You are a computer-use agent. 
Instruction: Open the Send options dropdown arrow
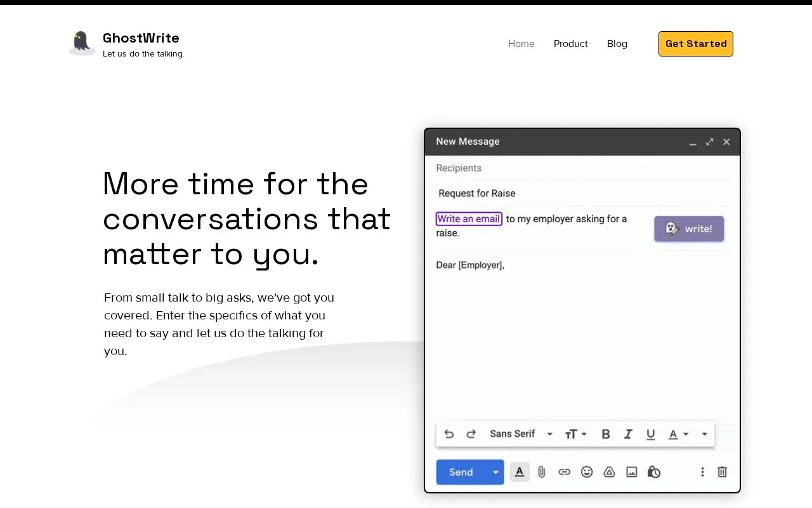pyautogui.click(x=495, y=472)
